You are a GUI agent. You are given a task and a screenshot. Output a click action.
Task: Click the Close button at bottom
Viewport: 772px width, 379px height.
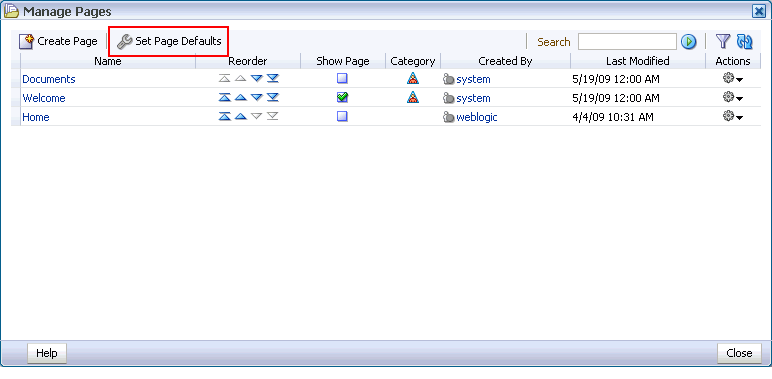pyautogui.click(x=739, y=353)
